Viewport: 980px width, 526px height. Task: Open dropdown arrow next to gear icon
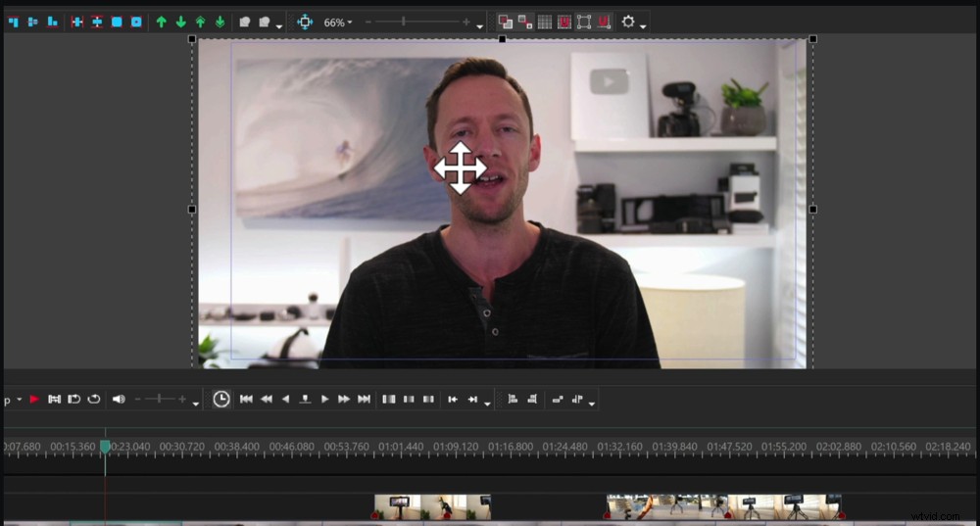643,26
